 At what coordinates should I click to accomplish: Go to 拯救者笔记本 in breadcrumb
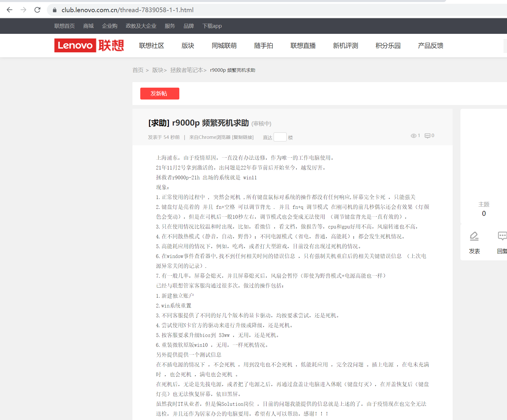pos(187,70)
